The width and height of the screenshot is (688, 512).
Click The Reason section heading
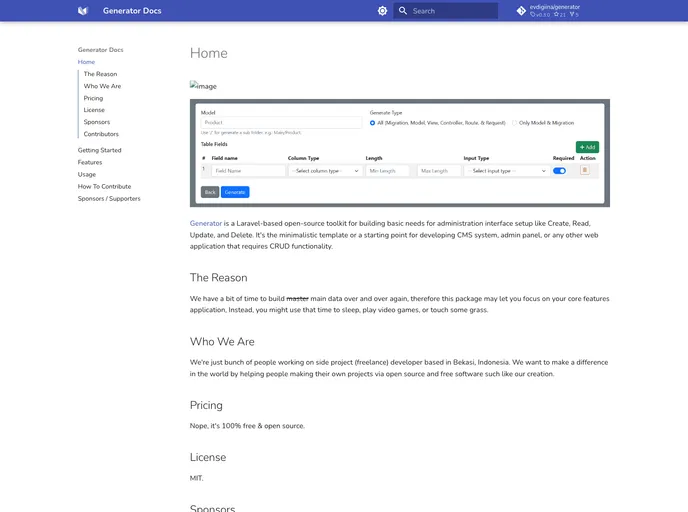pos(219,278)
